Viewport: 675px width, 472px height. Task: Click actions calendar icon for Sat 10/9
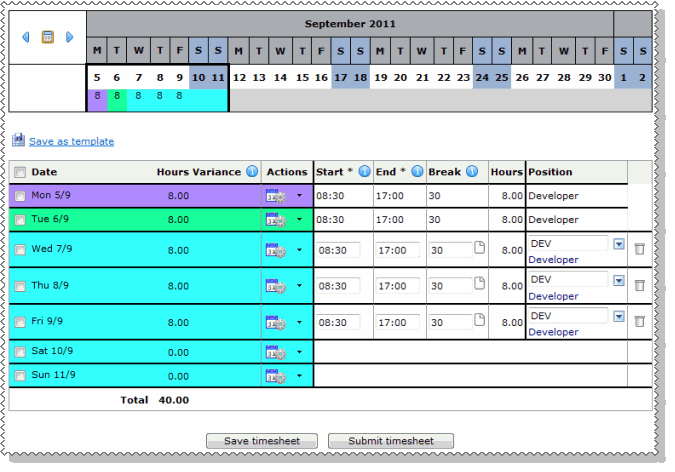pos(276,352)
